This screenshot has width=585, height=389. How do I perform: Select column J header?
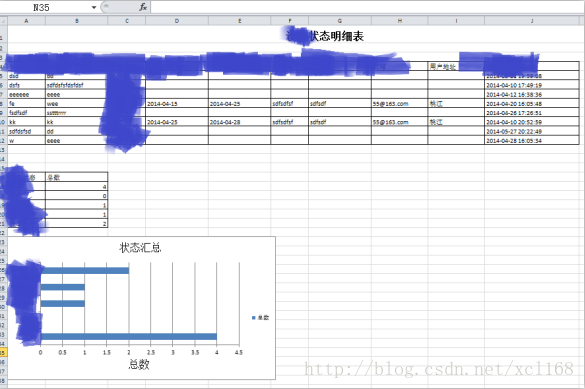pos(532,21)
